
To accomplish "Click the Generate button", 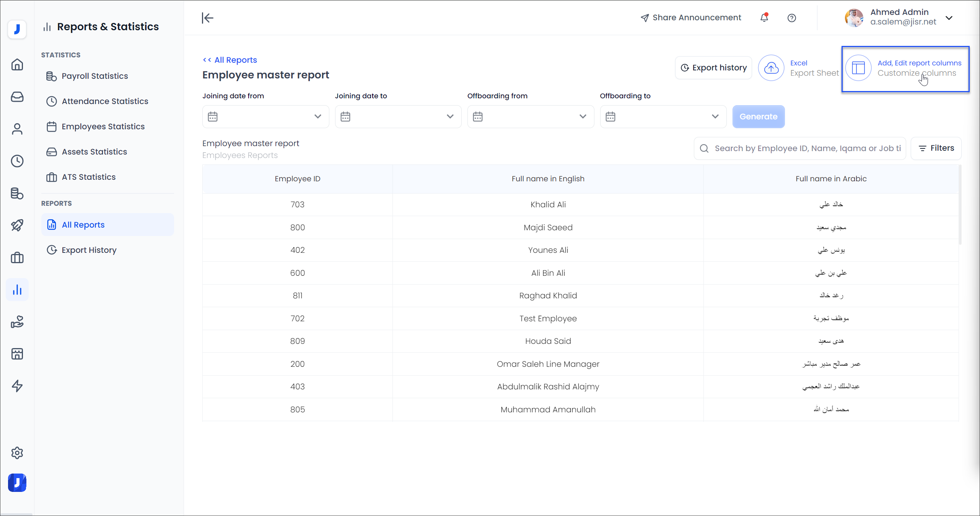I will (758, 117).
